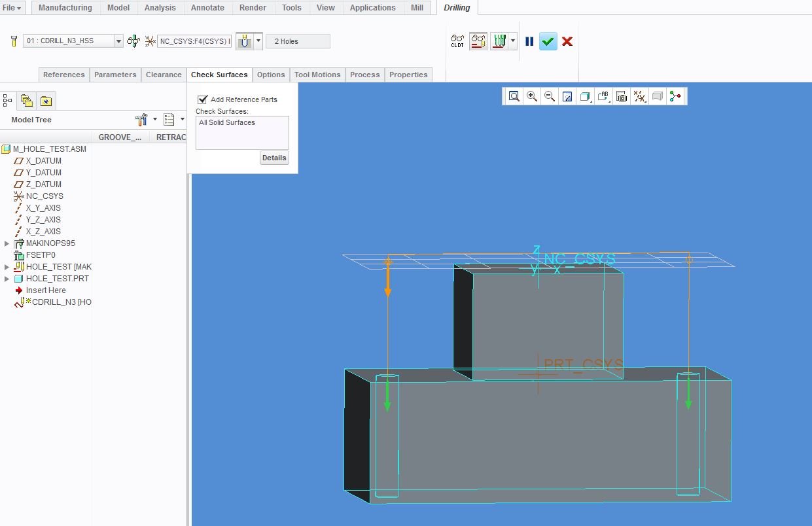Screen dimensions: 812x526
Task: Open the tree display list dropdown arrow
Action: pos(181,120)
